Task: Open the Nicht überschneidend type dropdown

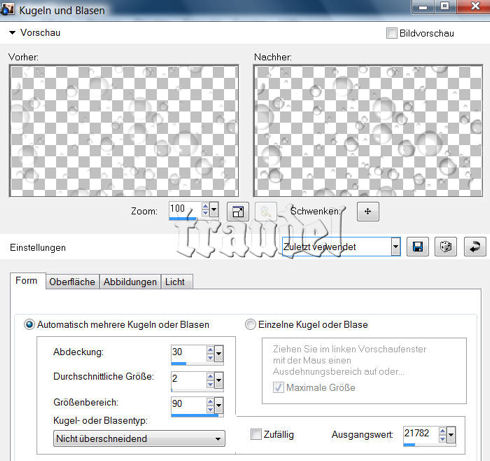Action: tap(139, 438)
